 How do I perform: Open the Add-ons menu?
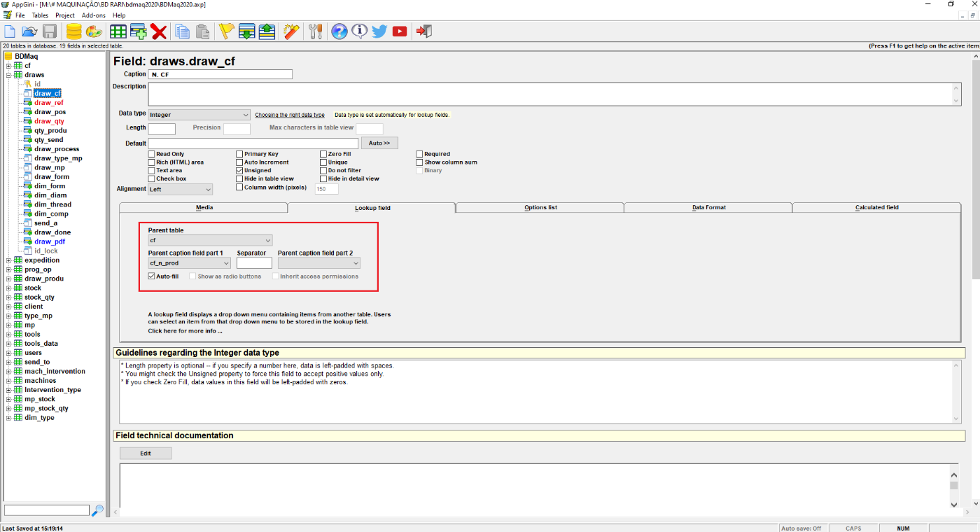click(x=94, y=15)
